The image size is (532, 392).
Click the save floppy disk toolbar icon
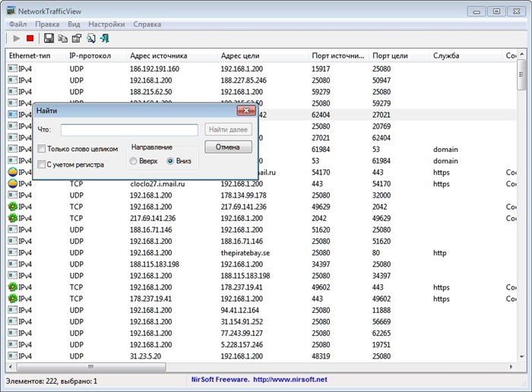(49, 38)
